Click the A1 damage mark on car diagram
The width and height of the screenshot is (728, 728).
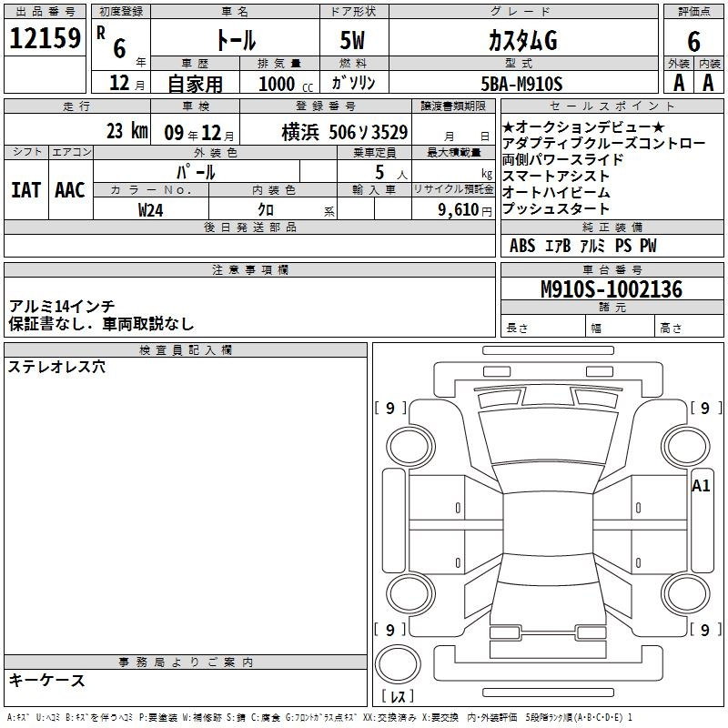(701, 486)
